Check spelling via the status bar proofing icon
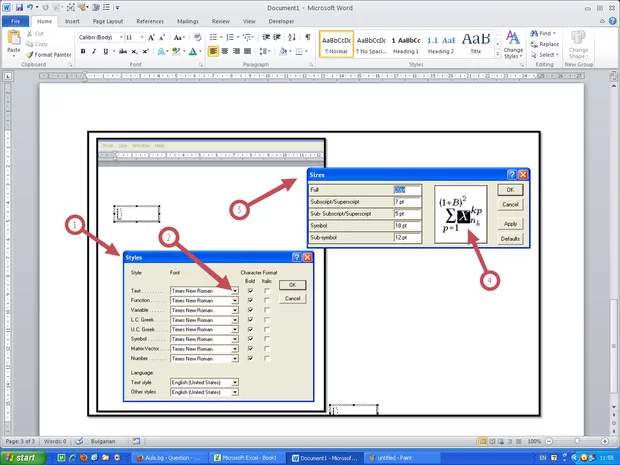 [x=79, y=441]
